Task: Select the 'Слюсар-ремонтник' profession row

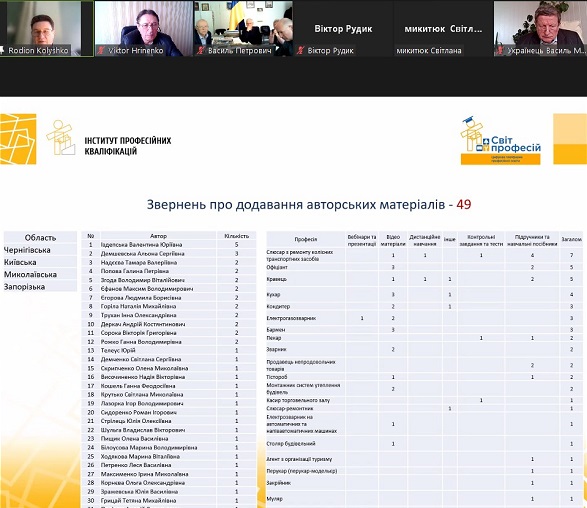Action: (425, 408)
